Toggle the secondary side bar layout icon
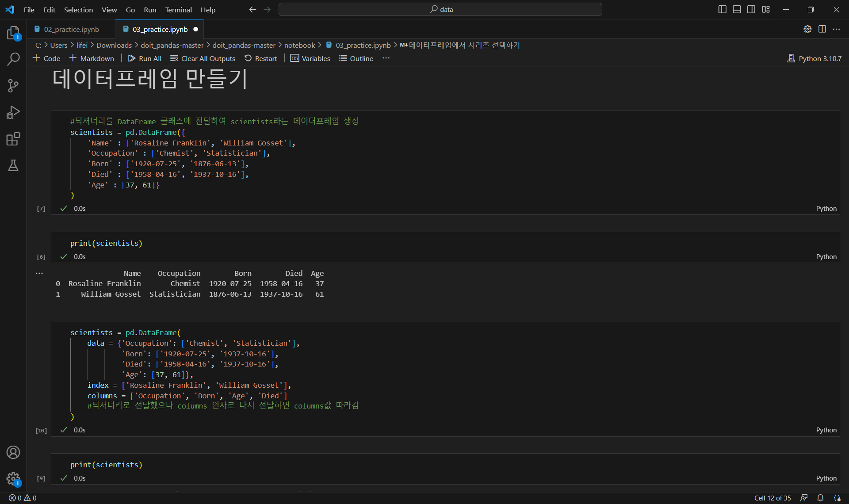 [x=751, y=9]
